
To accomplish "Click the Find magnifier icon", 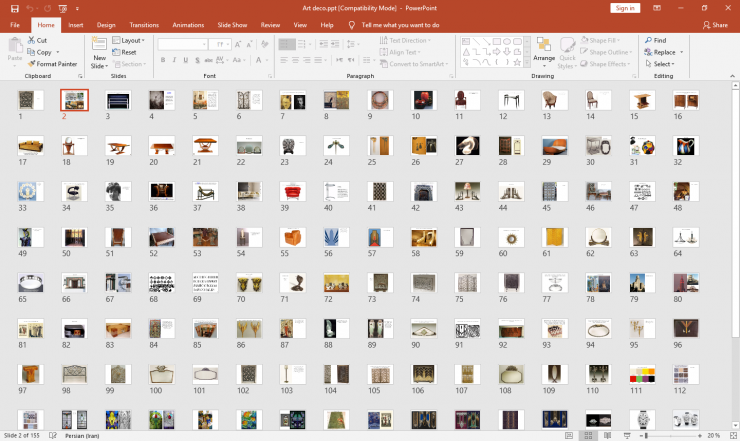I will coord(648,40).
